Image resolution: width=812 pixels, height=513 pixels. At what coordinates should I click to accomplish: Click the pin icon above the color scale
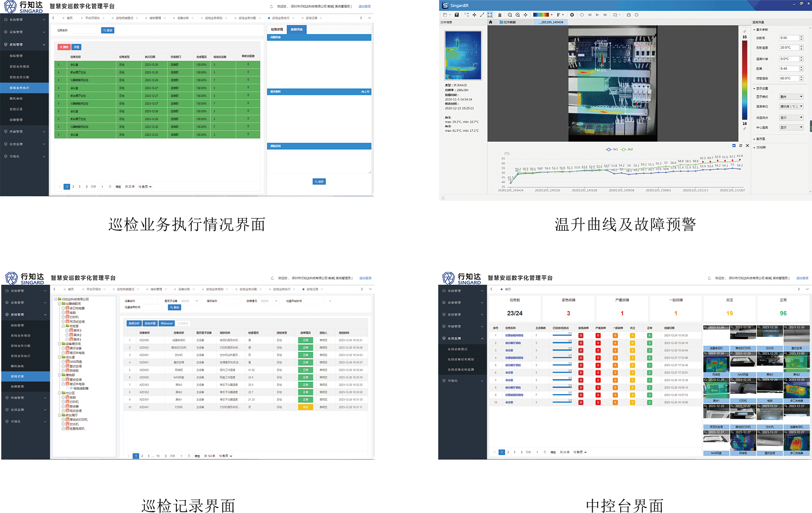(745, 31)
